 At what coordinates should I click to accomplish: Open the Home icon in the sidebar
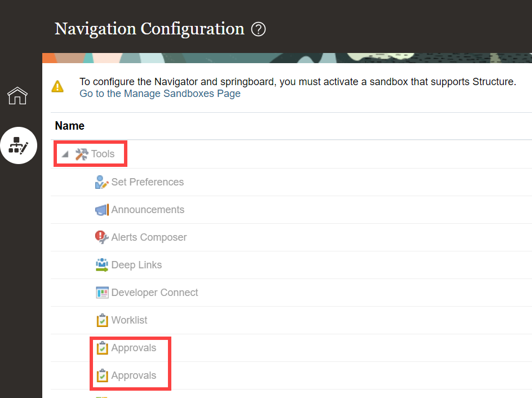pyautogui.click(x=17, y=95)
